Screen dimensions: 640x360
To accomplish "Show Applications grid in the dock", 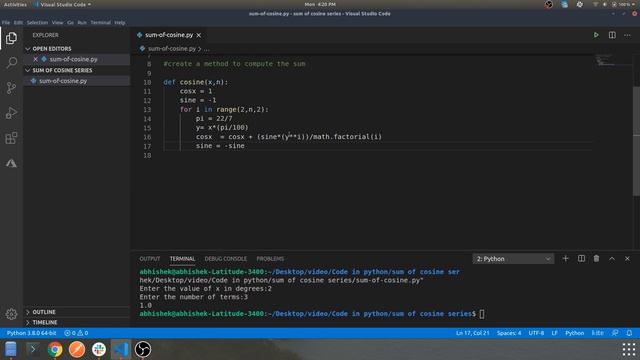I will pos(629,349).
